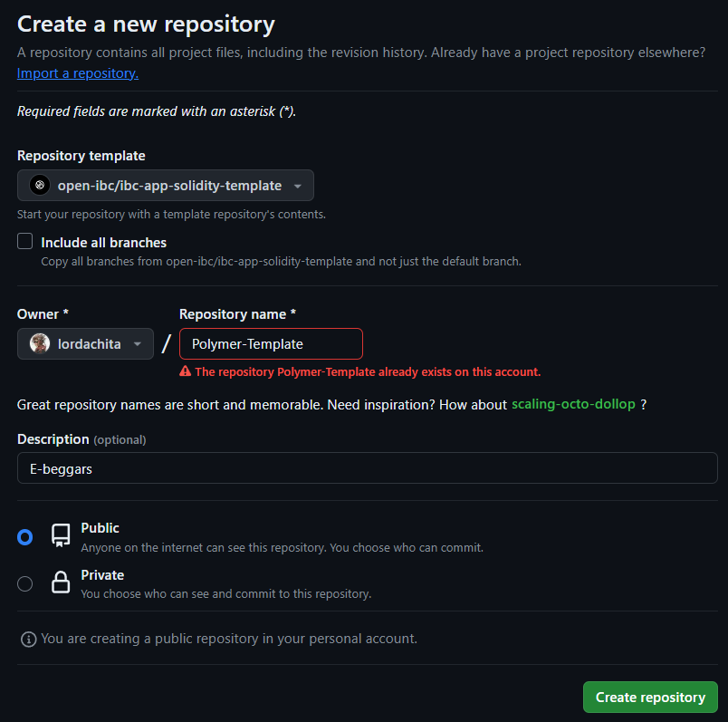Click the info circle icon

[x=29, y=640]
